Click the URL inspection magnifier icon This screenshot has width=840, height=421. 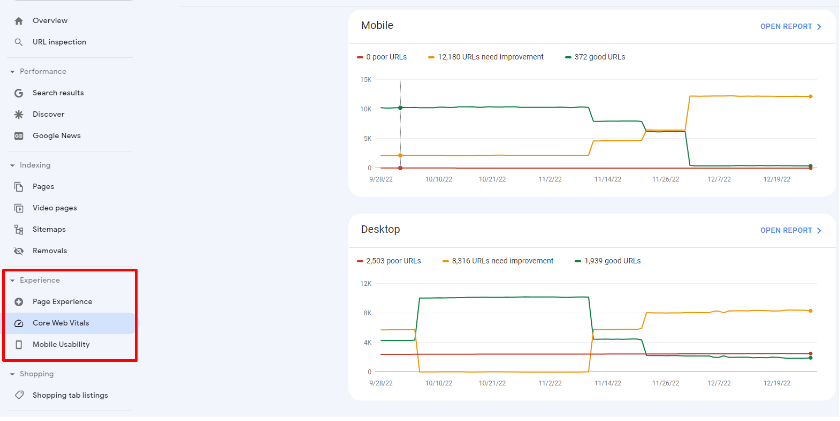19,42
